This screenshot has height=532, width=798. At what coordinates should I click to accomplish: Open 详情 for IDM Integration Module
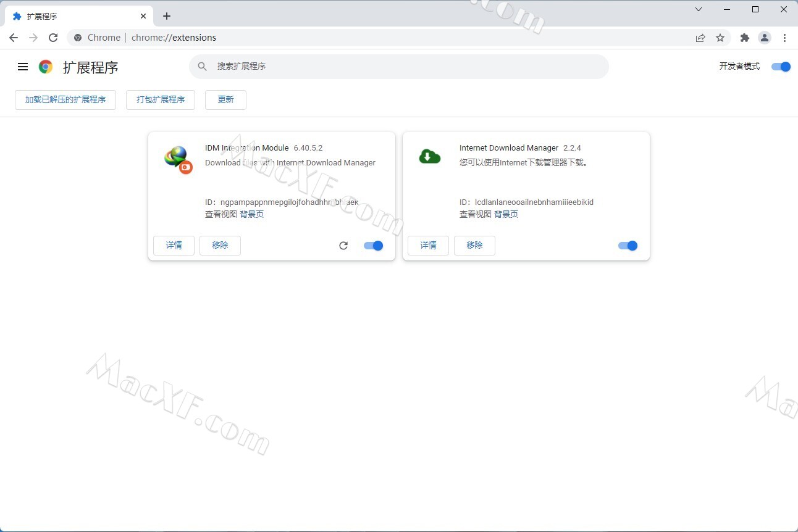[174, 246]
